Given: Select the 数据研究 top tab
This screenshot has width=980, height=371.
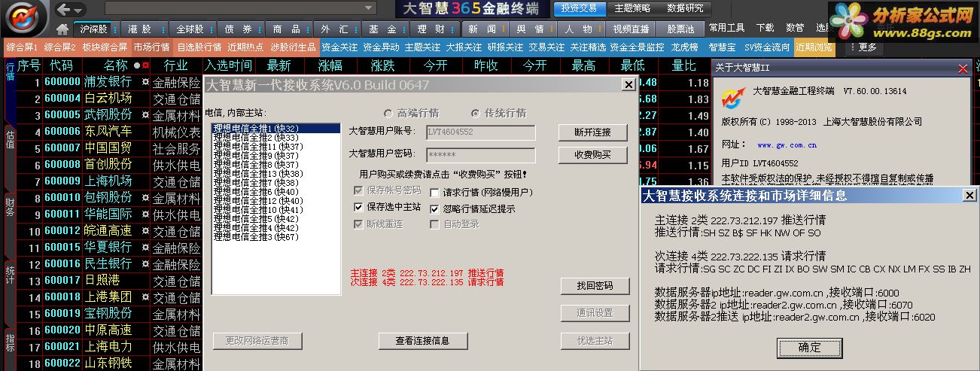Looking at the screenshot, I should click(x=686, y=8).
